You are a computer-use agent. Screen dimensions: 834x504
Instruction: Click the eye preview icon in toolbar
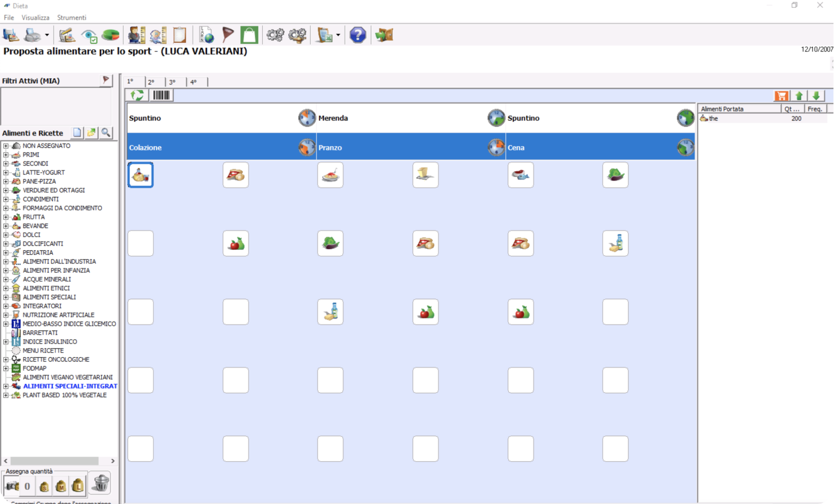pos(89,35)
